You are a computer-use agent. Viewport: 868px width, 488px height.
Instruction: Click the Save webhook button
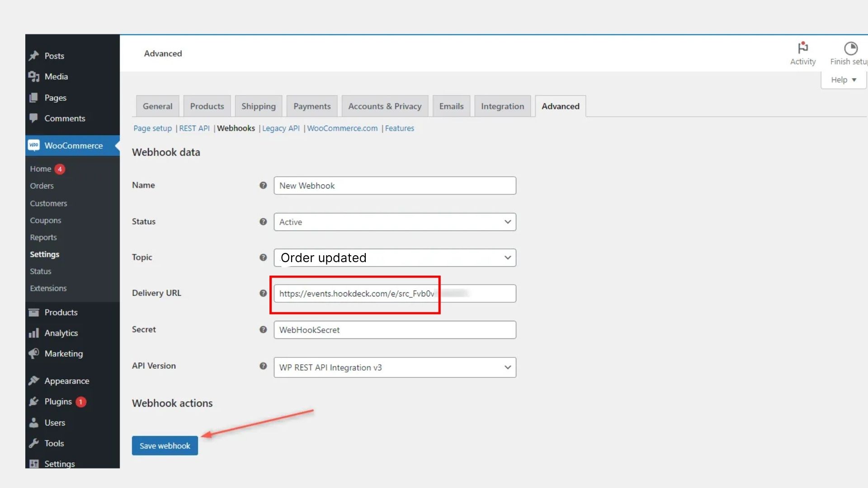[165, 446]
